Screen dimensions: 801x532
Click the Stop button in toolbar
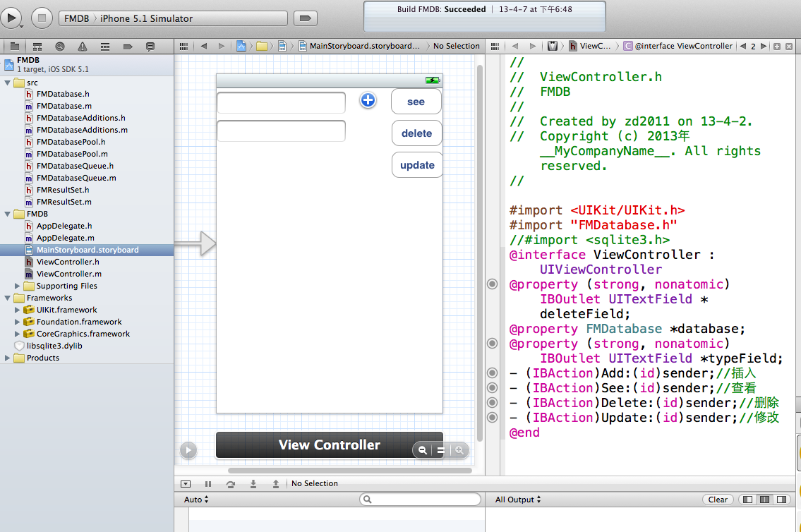(x=42, y=18)
